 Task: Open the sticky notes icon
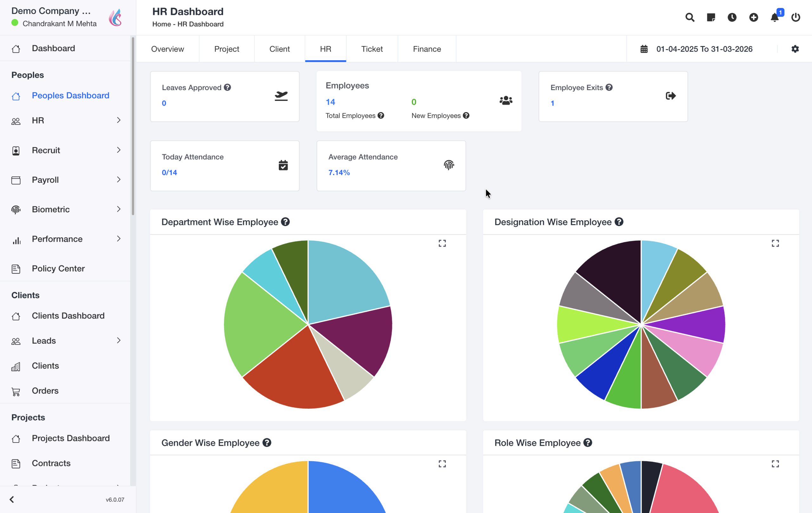[711, 17]
